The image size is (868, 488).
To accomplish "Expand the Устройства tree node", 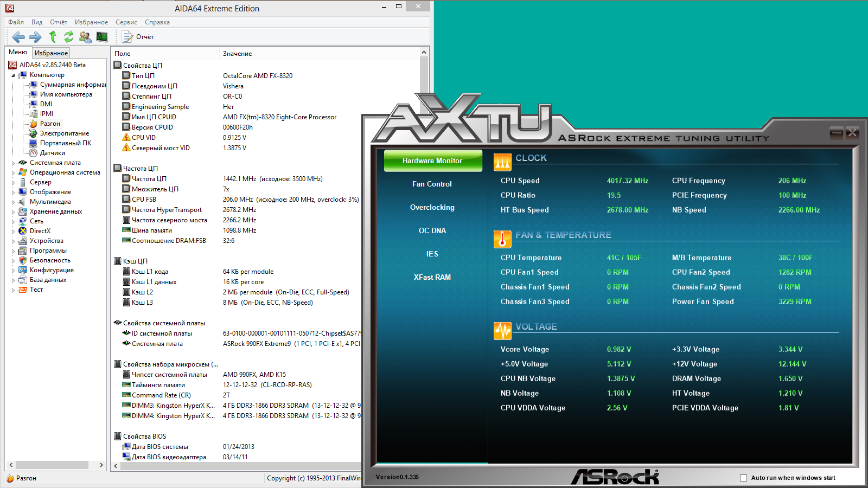I will [x=13, y=241].
